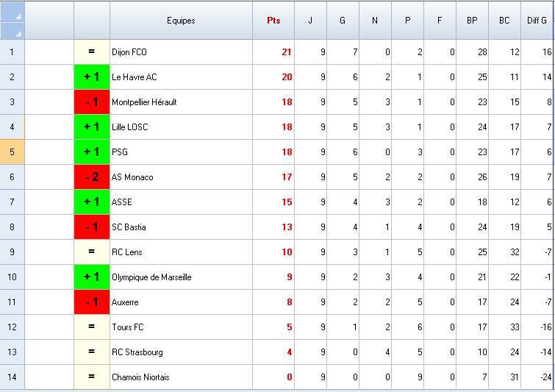Click the lower corner triangle above row 1
Image resolution: width=555 pixels, height=392 pixels.
17,32
